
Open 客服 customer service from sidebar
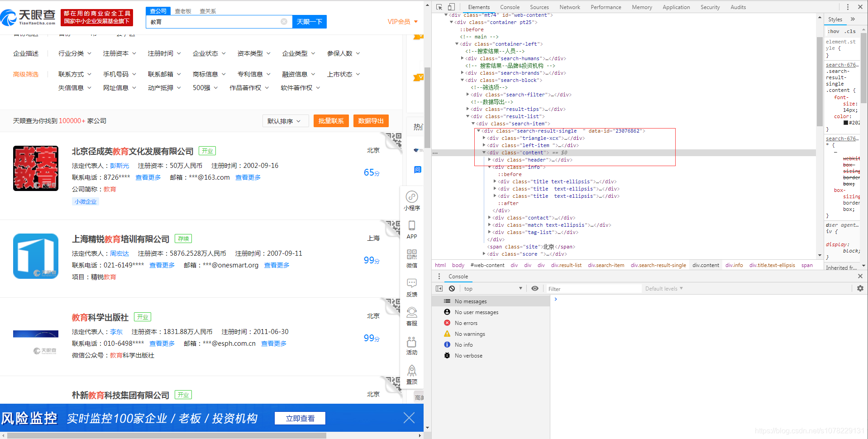point(411,315)
